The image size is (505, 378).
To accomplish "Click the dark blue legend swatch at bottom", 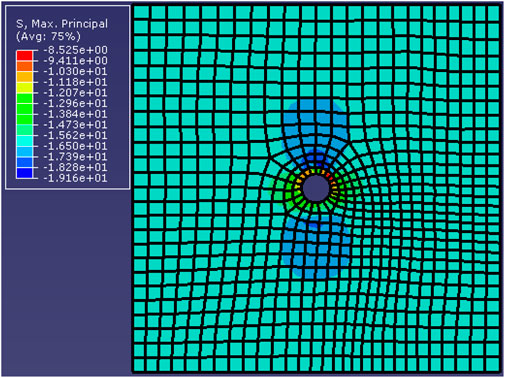I will [25, 173].
